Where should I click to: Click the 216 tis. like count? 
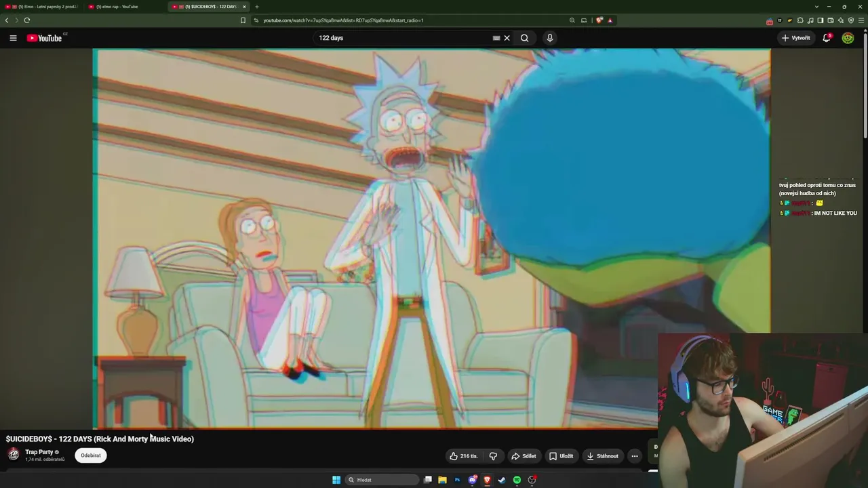coord(469,456)
